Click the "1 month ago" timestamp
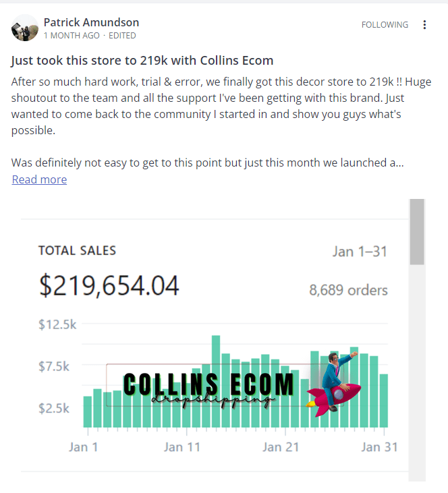The width and height of the screenshot is (448, 493). (x=72, y=35)
